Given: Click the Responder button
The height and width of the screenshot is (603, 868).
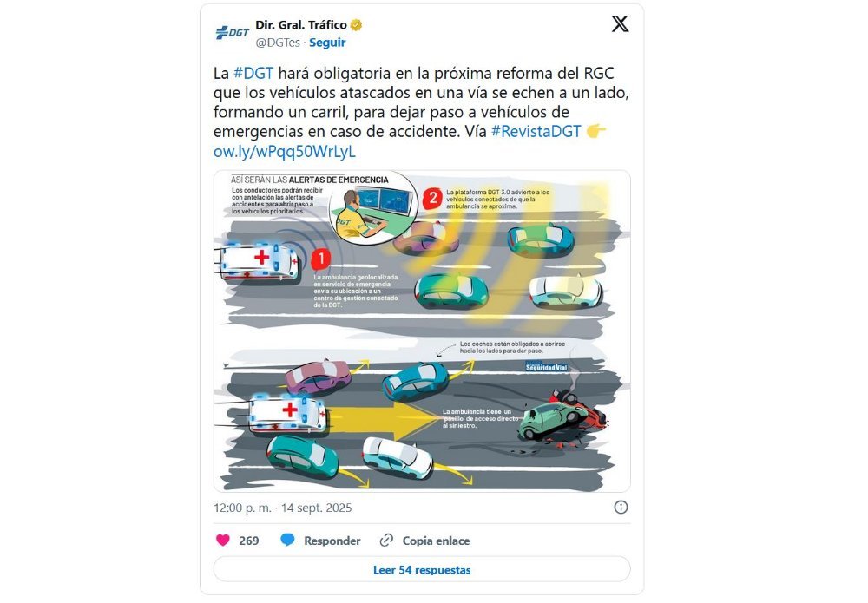Looking at the screenshot, I should [x=332, y=541].
